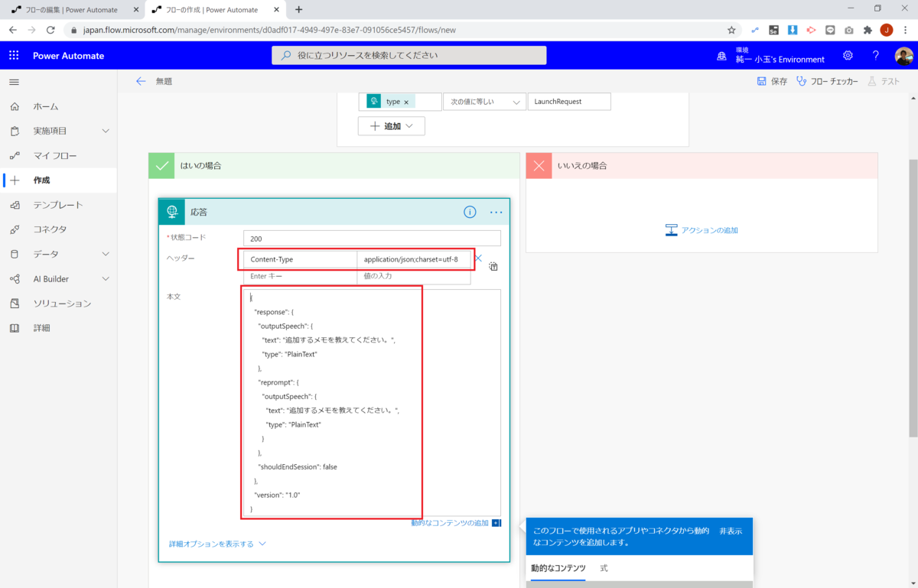Click the 詳細 book icon in sidebar
This screenshot has height=588, width=918.
tap(15, 328)
